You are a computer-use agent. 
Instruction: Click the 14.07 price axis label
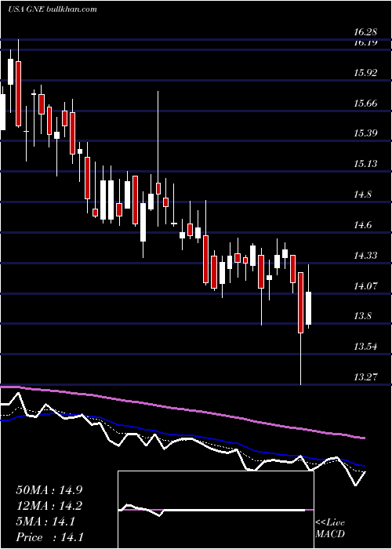click(x=365, y=285)
